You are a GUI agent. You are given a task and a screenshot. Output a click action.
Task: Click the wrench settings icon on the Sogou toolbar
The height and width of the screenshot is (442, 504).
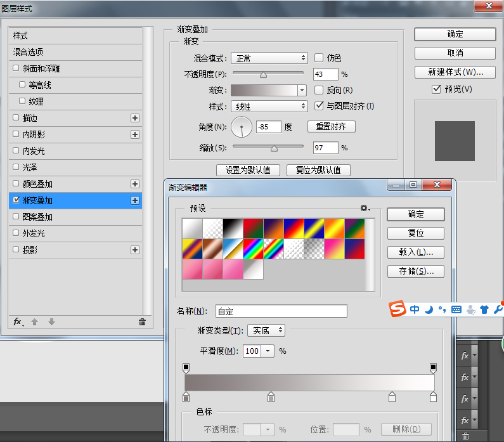498,309
